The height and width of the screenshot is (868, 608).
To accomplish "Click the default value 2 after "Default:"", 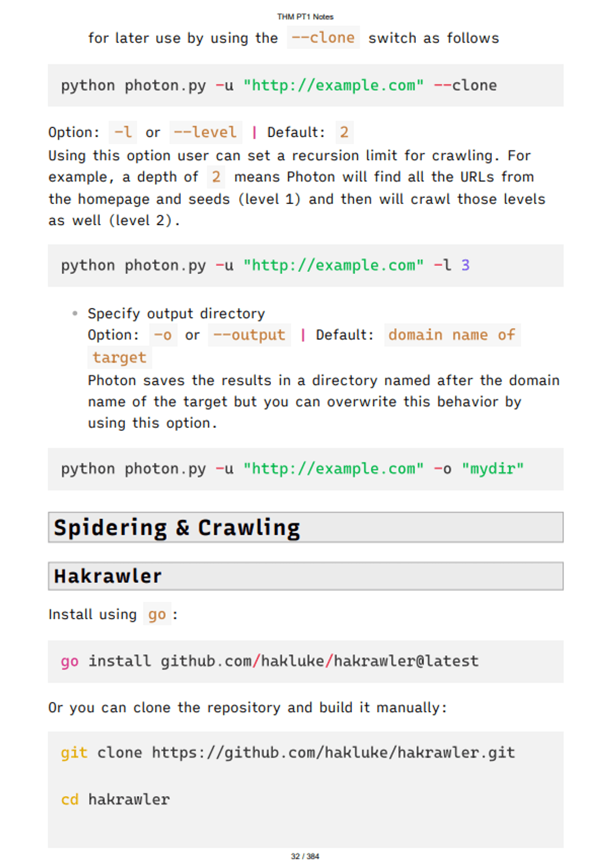I will coord(344,133).
